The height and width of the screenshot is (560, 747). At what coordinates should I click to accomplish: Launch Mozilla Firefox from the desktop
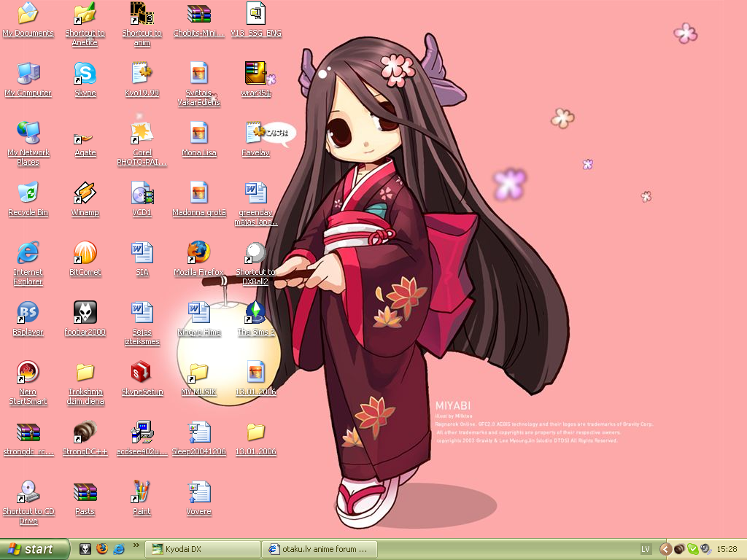pyautogui.click(x=199, y=252)
